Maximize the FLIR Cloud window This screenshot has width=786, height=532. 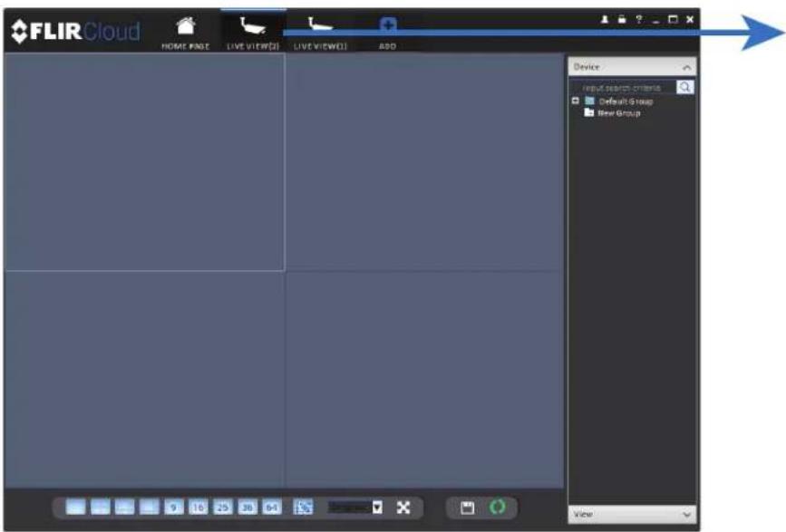tap(673, 20)
